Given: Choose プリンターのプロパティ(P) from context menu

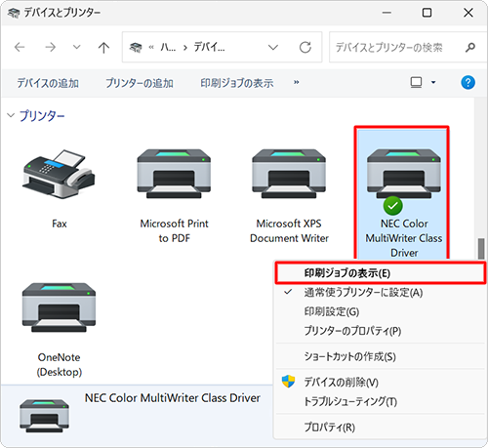Looking at the screenshot, I should coord(381,331).
